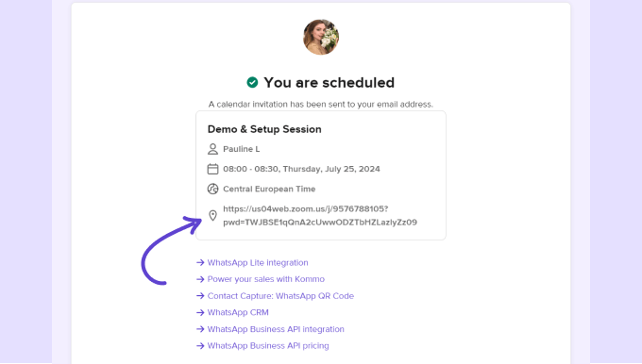The image size is (642, 364).
Task: Open Contact Capture: WhatsApp QR Code link
Action: tap(280, 296)
